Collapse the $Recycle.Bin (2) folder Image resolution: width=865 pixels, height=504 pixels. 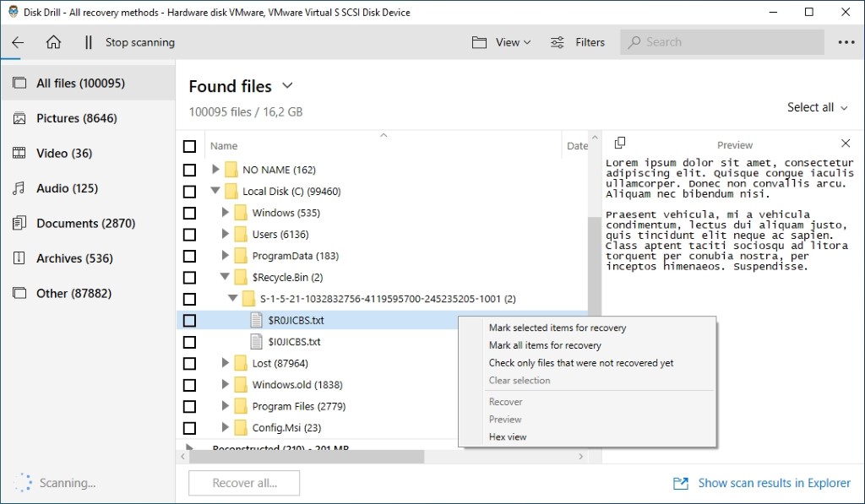click(x=225, y=277)
